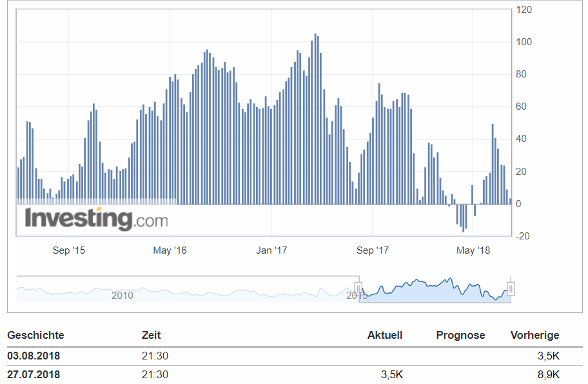The width and height of the screenshot is (588, 384).
Task: Click the Aktuell column header
Action: (x=385, y=335)
